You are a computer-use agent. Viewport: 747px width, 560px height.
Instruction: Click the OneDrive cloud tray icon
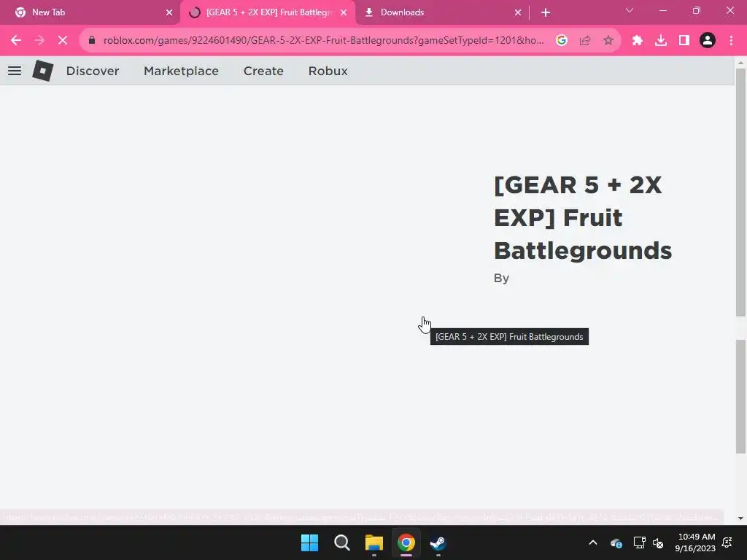tap(616, 542)
